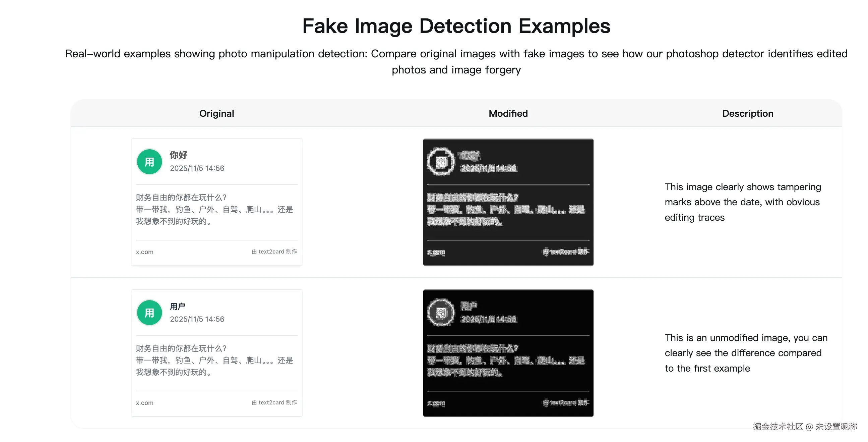Click the Fake Image Detection Examples heading

456,26
